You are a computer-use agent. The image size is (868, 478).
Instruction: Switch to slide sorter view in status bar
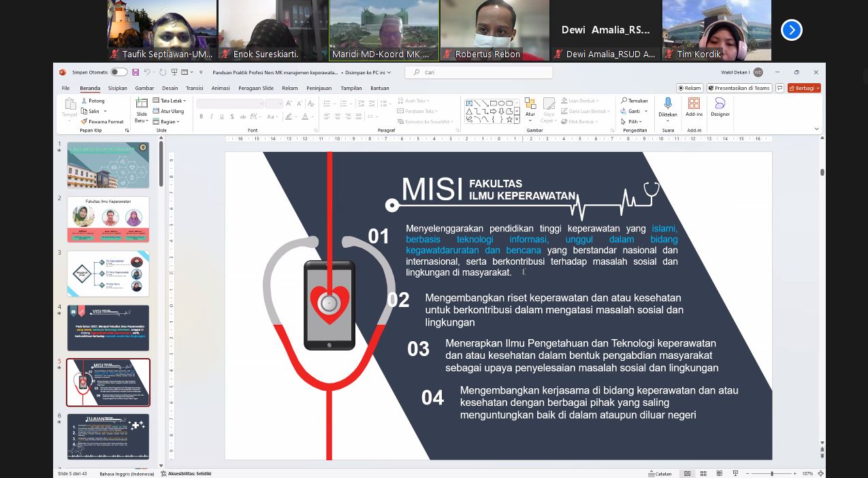pyautogui.click(x=703, y=473)
